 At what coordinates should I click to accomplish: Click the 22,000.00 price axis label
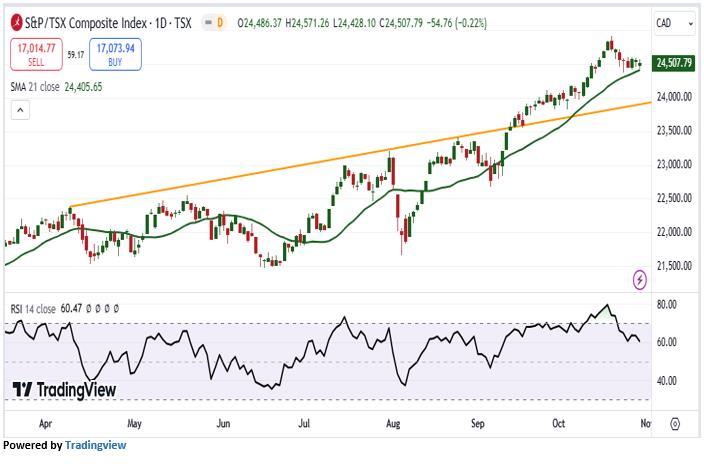[674, 232]
